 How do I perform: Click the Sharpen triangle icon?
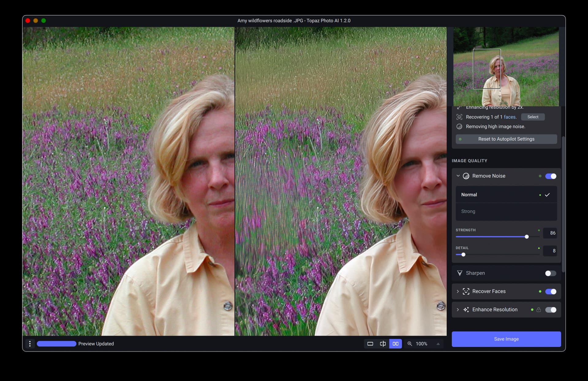460,273
